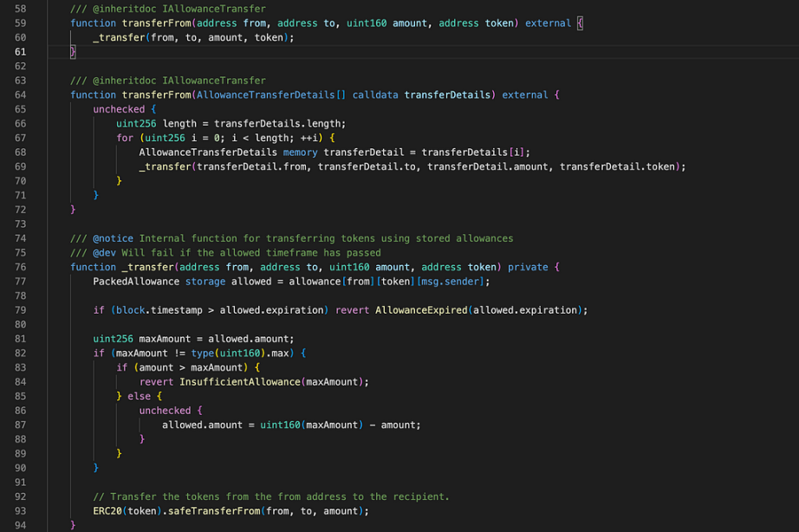Click line number 64 in the gutter
Viewport: 799px width, 532px height.
pos(21,94)
